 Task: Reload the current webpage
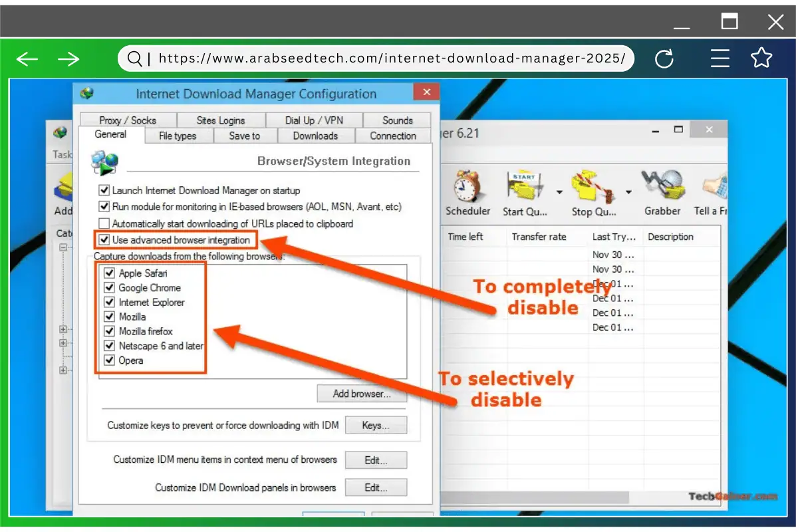[664, 59]
